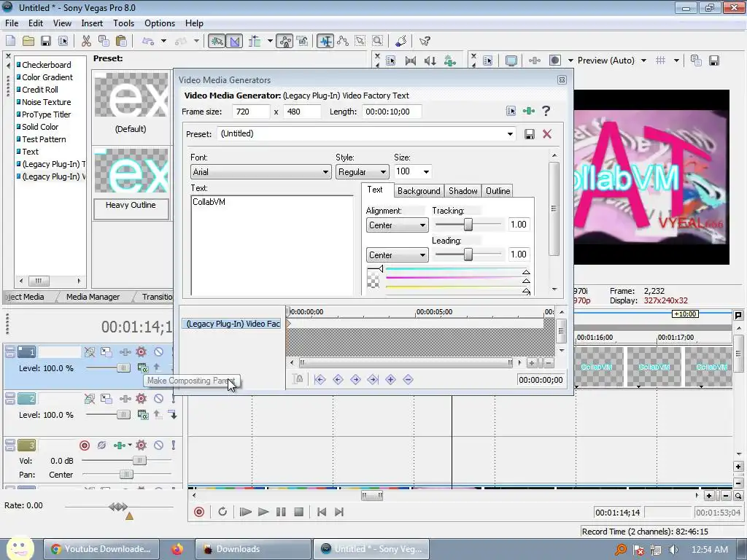Click the New project icon in the toolbar

[x=10, y=41]
